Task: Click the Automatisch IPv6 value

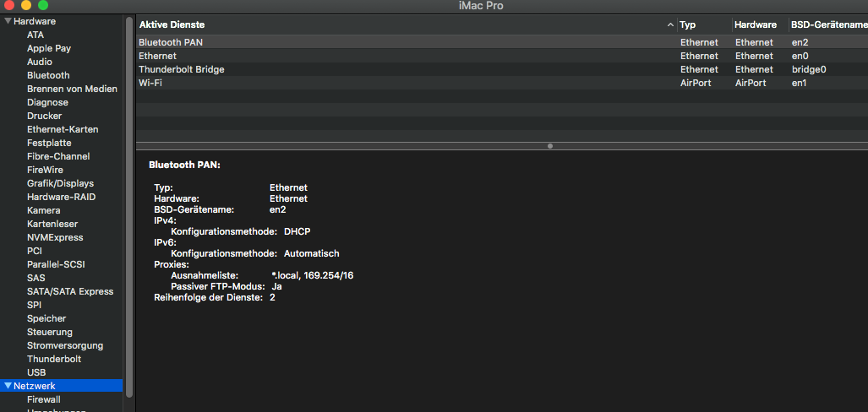Action: click(312, 253)
